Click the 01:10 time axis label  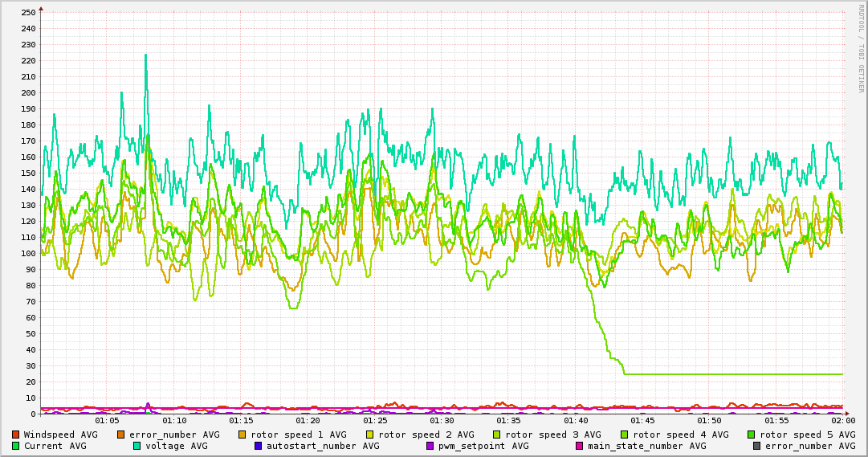(174, 421)
